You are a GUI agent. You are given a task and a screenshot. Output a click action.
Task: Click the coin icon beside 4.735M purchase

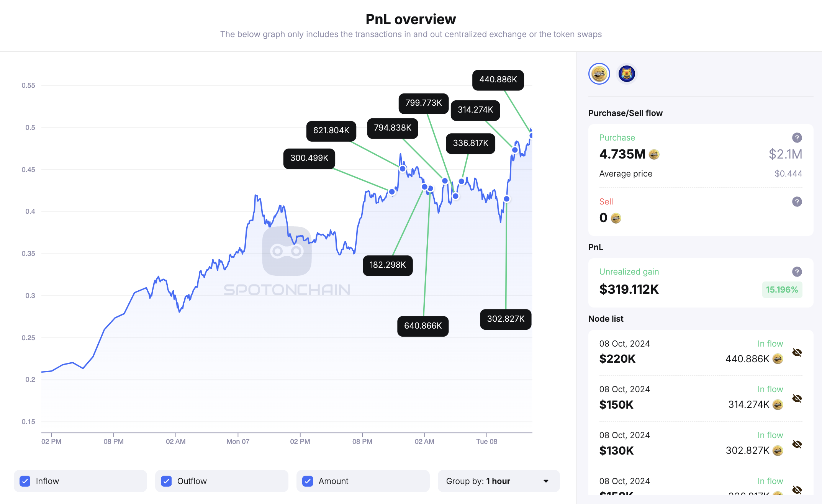[653, 154]
